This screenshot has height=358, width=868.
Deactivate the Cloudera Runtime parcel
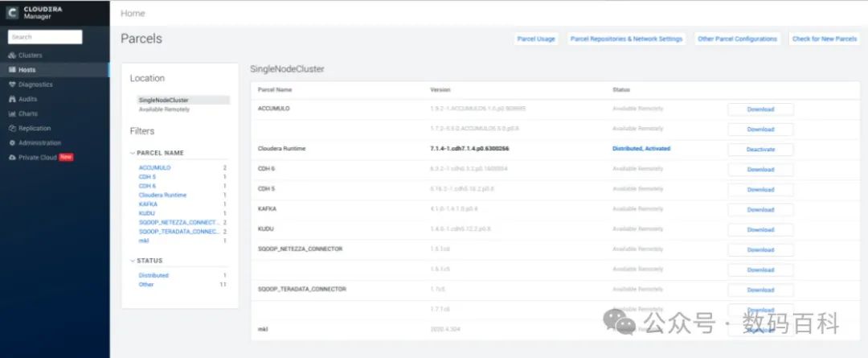coord(760,150)
